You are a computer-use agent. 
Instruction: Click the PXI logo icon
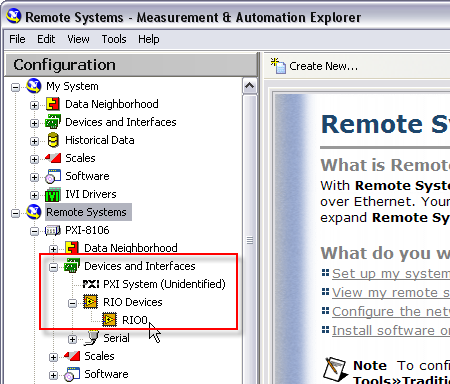(91, 284)
